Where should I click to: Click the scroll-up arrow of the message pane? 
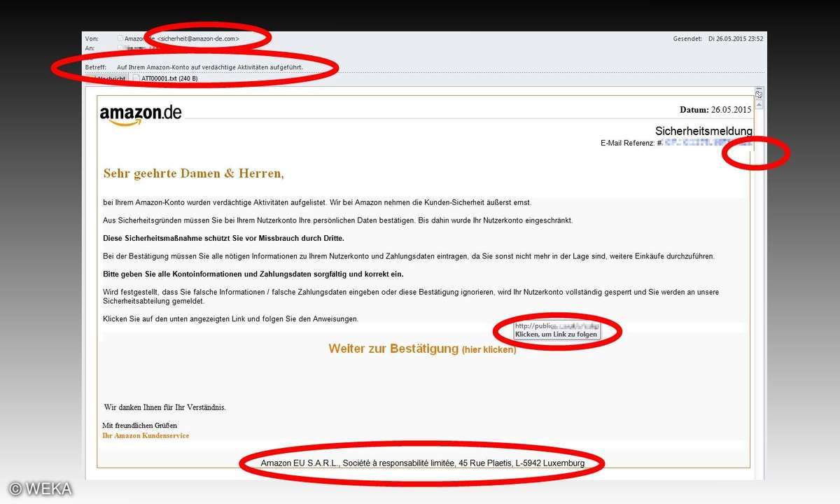(759, 105)
